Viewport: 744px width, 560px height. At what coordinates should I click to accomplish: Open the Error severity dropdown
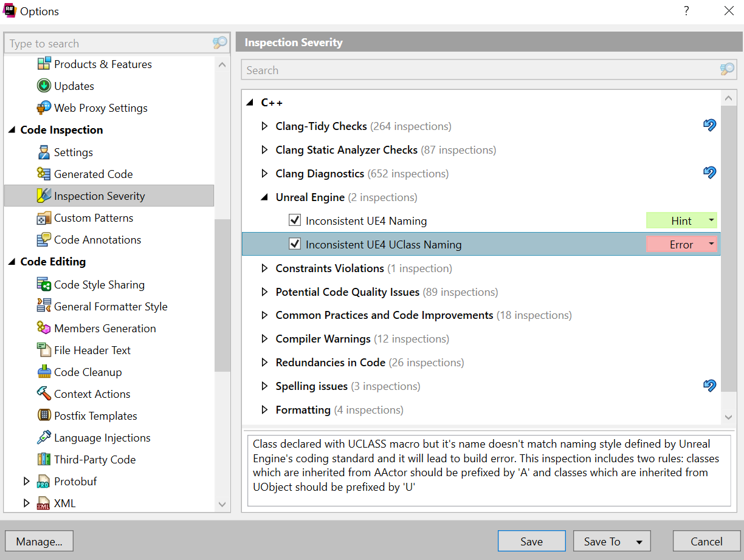[x=681, y=244]
